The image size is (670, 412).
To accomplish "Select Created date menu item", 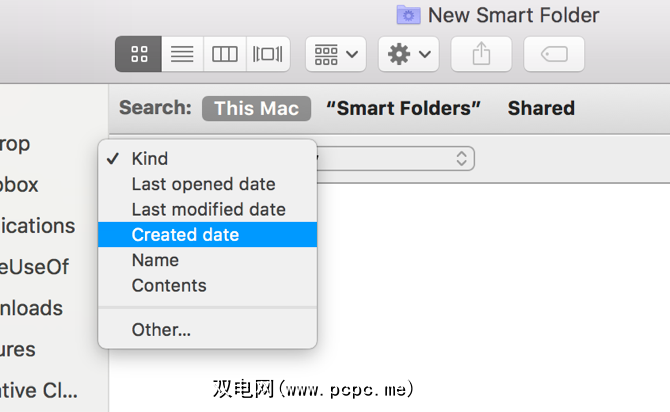I will tap(185, 235).
